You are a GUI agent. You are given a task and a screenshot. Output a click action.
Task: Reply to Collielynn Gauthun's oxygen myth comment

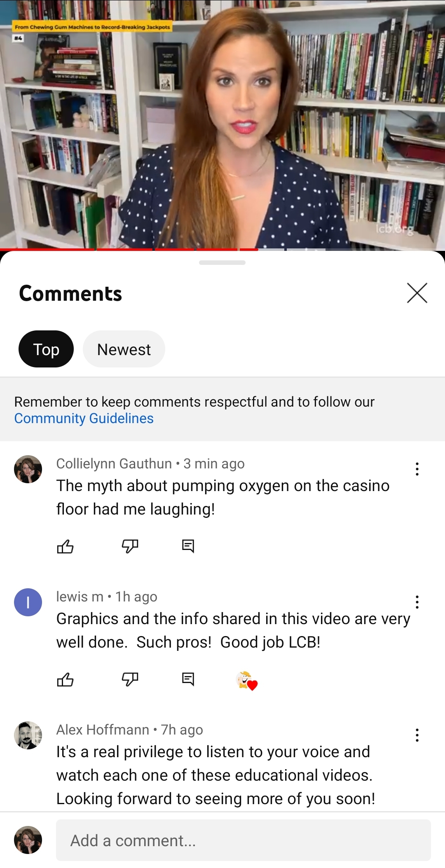click(x=188, y=546)
